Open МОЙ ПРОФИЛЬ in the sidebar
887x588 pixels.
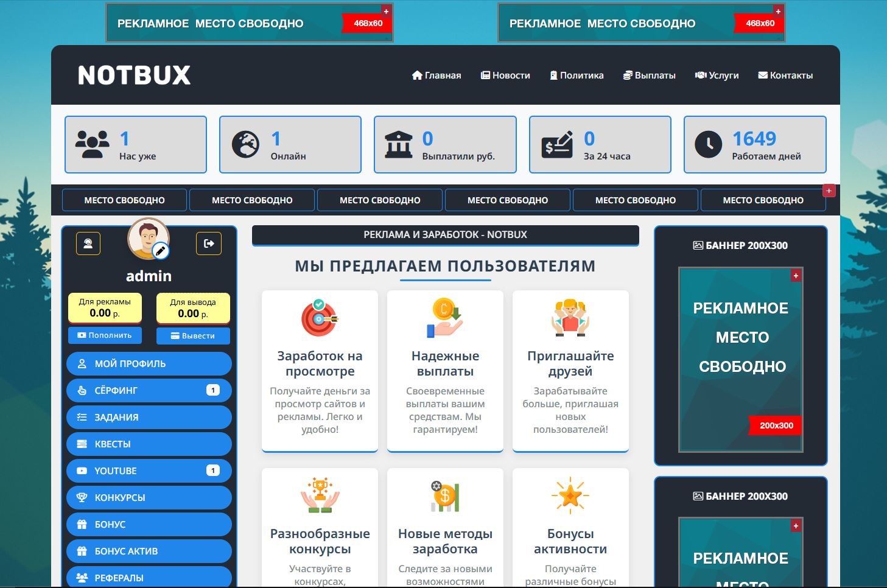click(149, 363)
